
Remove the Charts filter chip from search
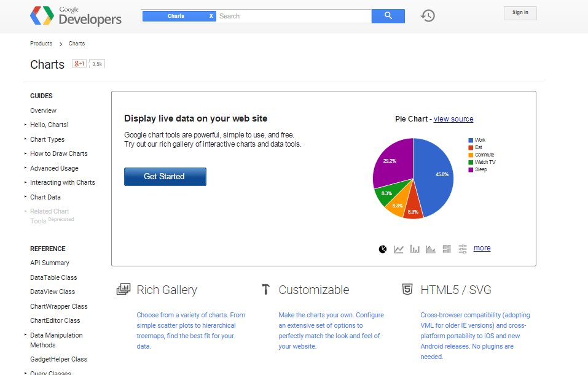211,15
